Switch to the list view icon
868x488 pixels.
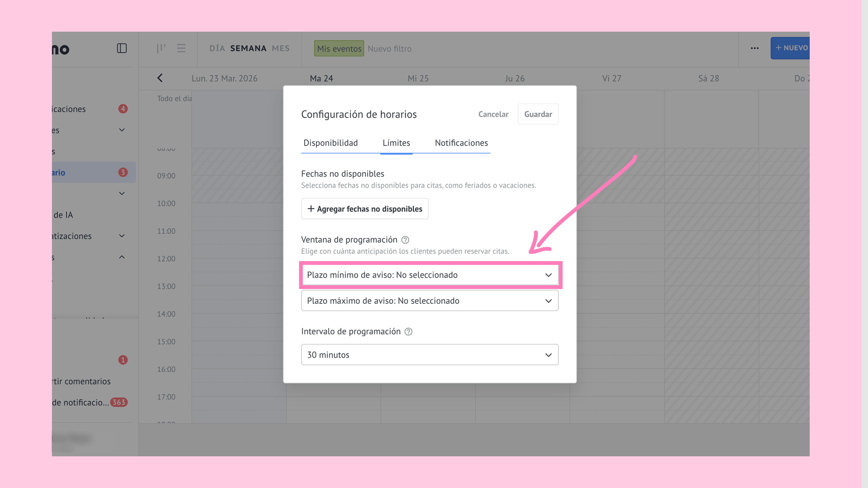tap(181, 48)
